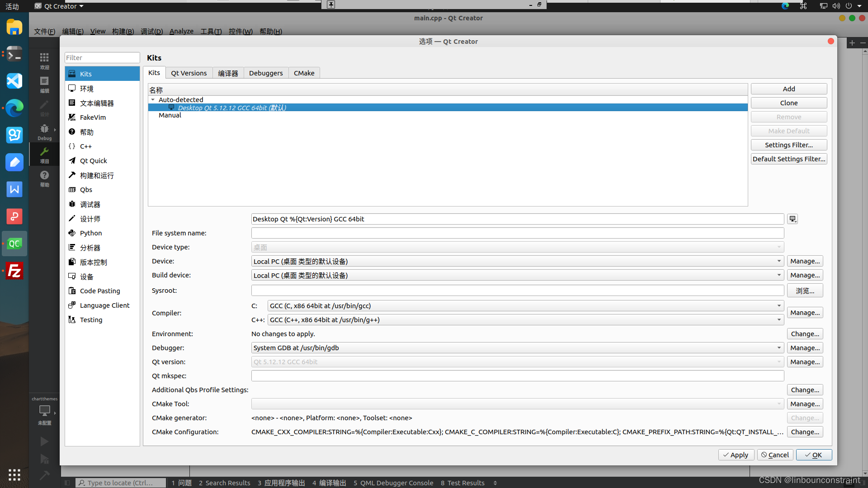
Task: Collapse the Auto-detected kits tree
Action: point(153,100)
